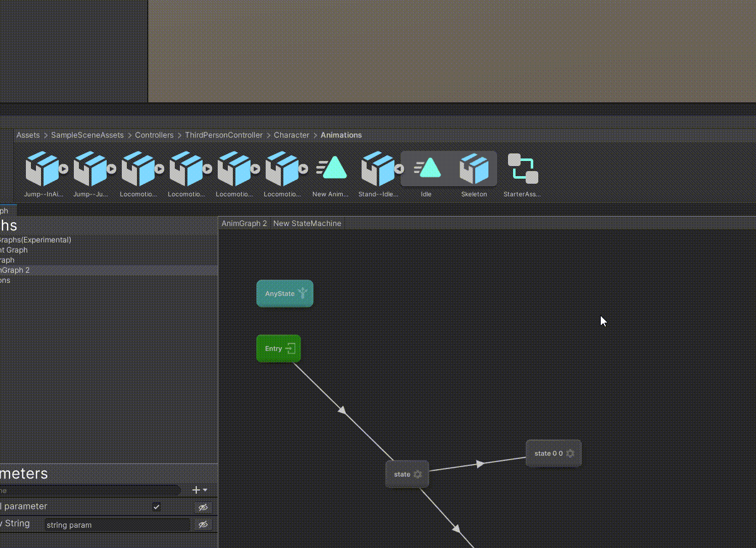Viewport: 756px width, 548px height.
Task: Collapse the Stand--Idle asset with its arrow
Action: coord(399,169)
